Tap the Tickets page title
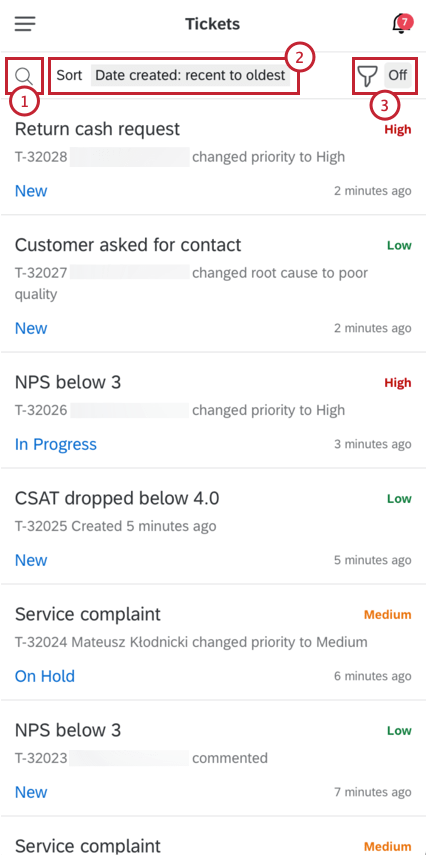This screenshot has height=856, width=426. [x=212, y=24]
